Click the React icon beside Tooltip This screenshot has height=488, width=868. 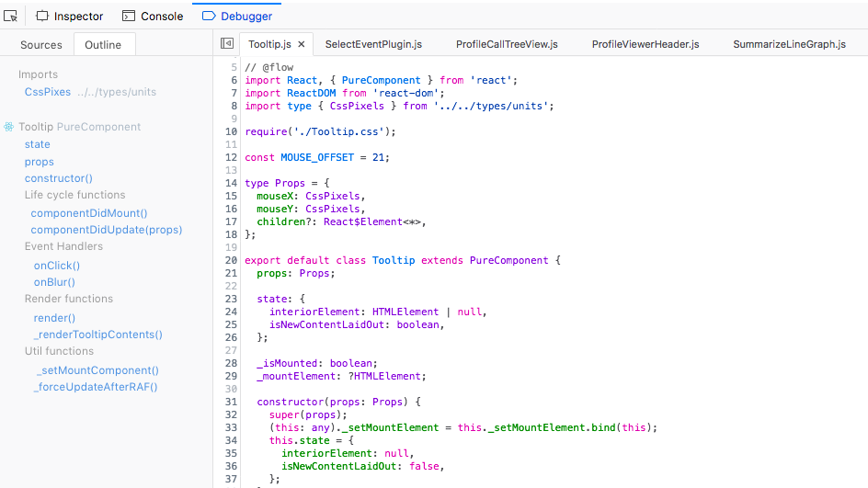pyautogui.click(x=9, y=127)
